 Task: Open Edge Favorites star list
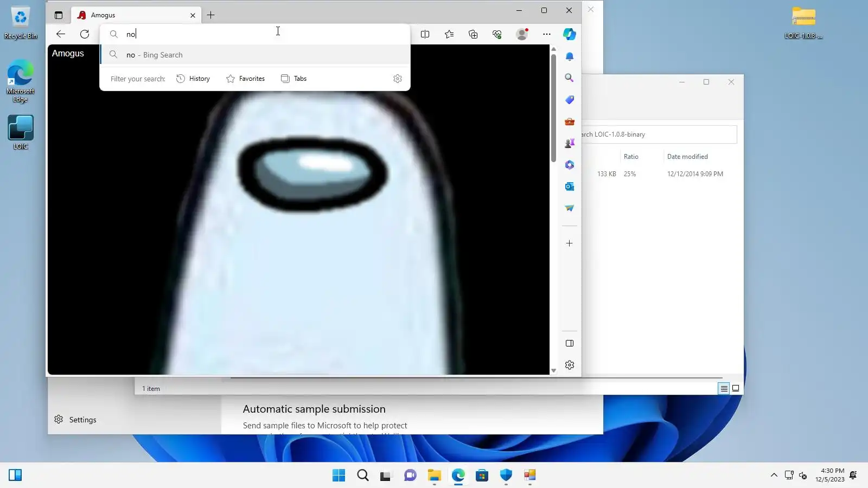pyautogui.click(x=449, y=34)
